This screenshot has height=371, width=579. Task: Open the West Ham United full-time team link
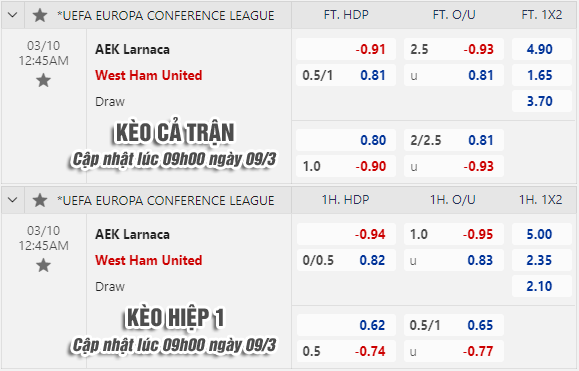[148, 75]
